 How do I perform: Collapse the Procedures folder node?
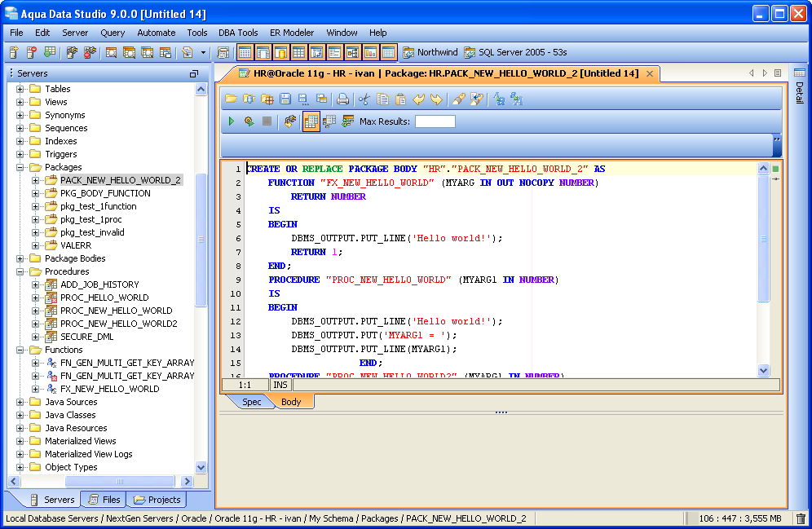[20, 271]
